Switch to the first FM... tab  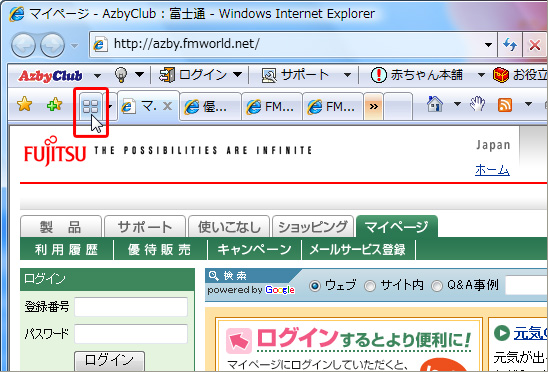[272, 107]
